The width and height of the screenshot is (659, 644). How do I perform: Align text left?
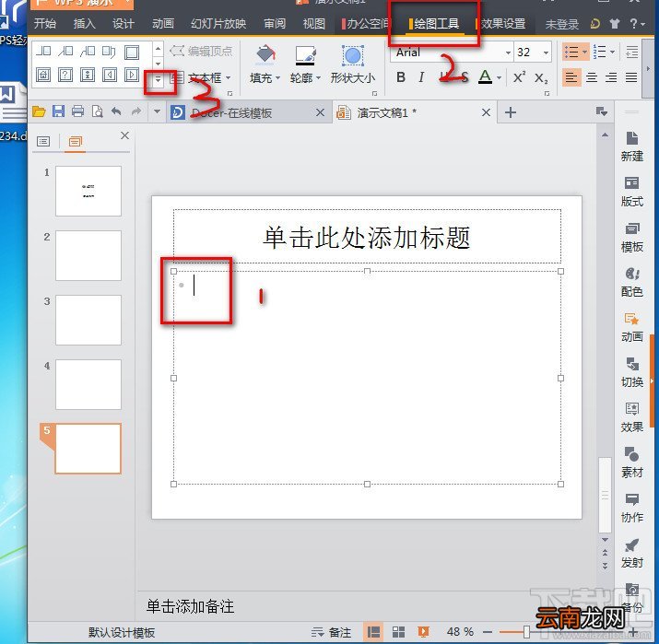571,77
